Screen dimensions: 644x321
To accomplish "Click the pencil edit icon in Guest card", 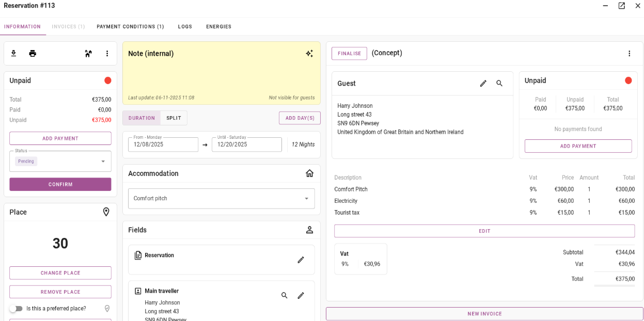I will (x=483, y=84).
